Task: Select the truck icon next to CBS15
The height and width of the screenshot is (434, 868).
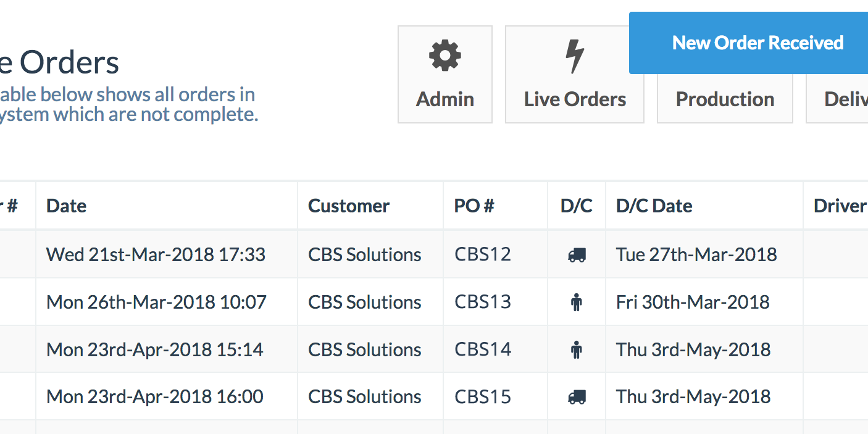Action: click(576, 396)
